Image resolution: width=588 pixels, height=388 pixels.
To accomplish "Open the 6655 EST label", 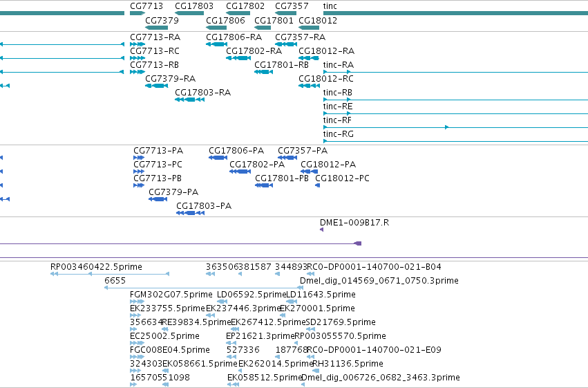I will tap(115, 281).
